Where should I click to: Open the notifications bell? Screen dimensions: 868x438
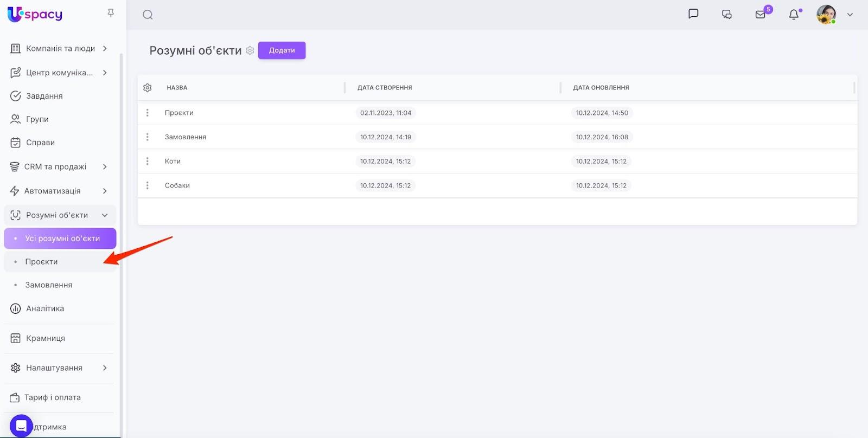(794, 15)
